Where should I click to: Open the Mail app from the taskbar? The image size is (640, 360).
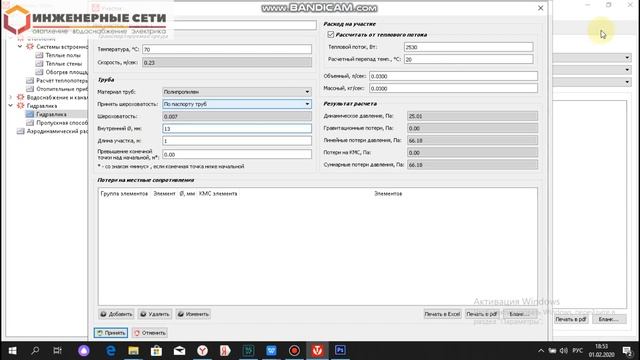click(180, 350)
